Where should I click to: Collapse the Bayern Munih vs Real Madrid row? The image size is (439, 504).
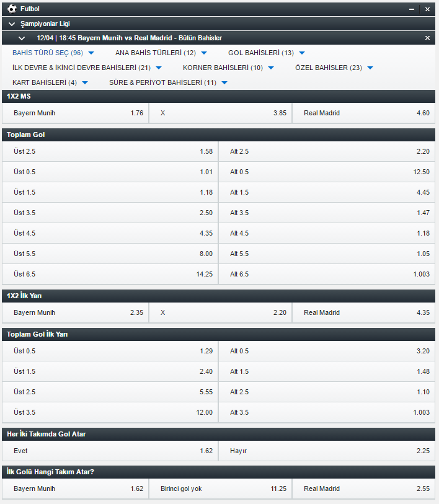click(x=22, y=38)
